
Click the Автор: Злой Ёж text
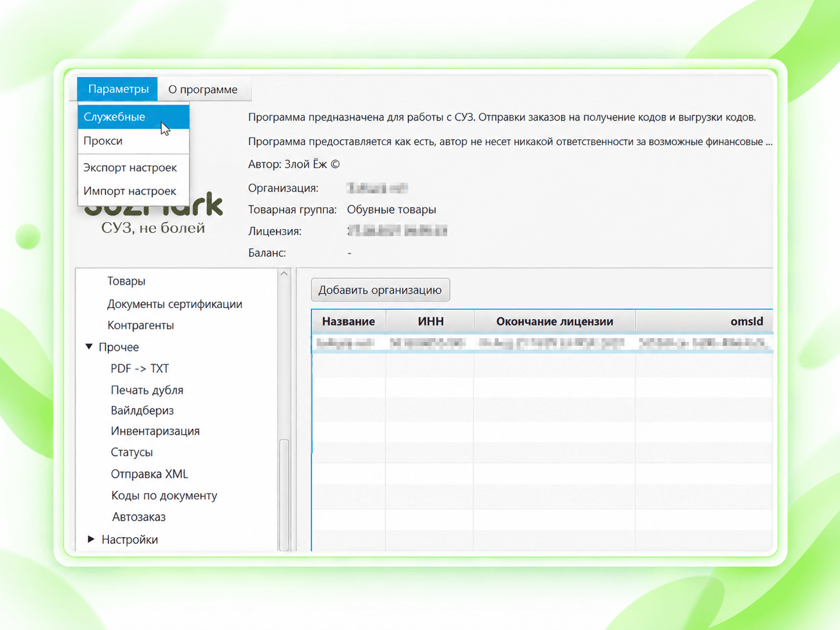pyautogui.click(x=294, y=164)
